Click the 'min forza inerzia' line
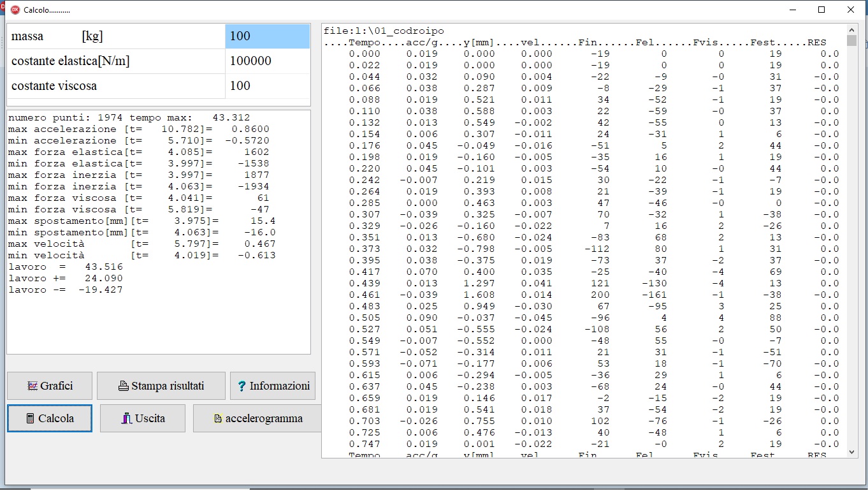 [139, 187]
